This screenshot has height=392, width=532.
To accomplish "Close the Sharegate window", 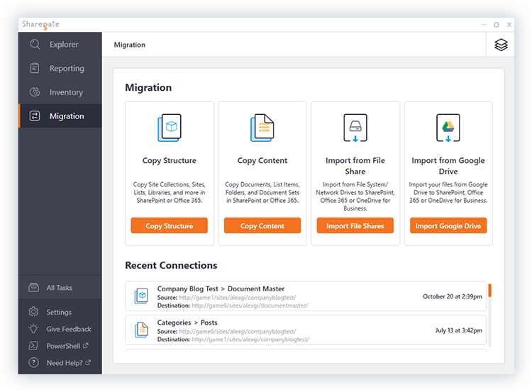I will pos(509,24).
